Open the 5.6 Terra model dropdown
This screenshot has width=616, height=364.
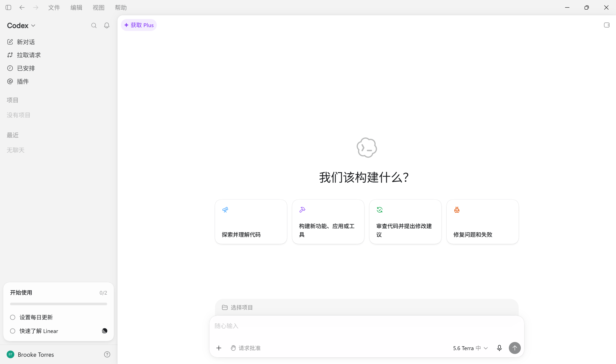pyautogui.click(x=470, y=348)
